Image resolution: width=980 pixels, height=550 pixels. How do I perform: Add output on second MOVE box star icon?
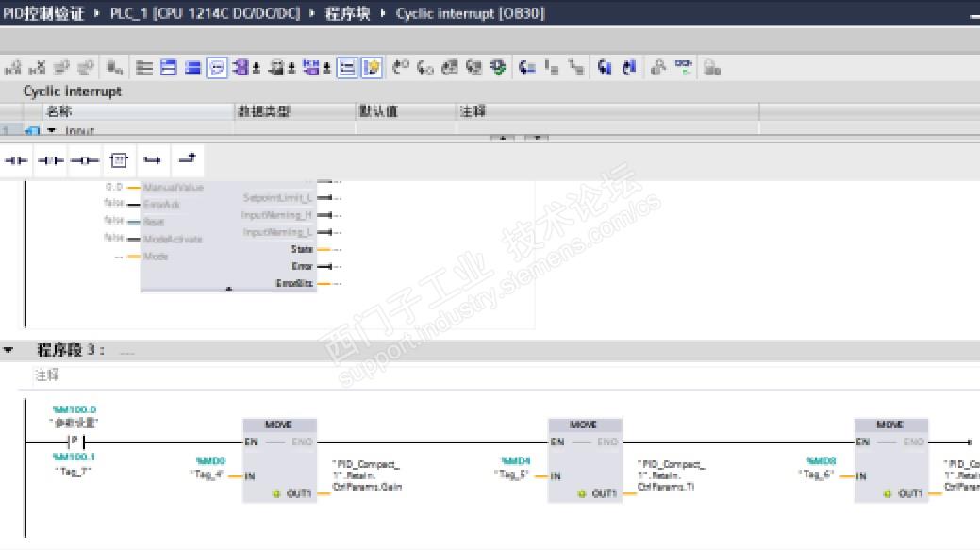pyautogui.click(x=582, y=493)
